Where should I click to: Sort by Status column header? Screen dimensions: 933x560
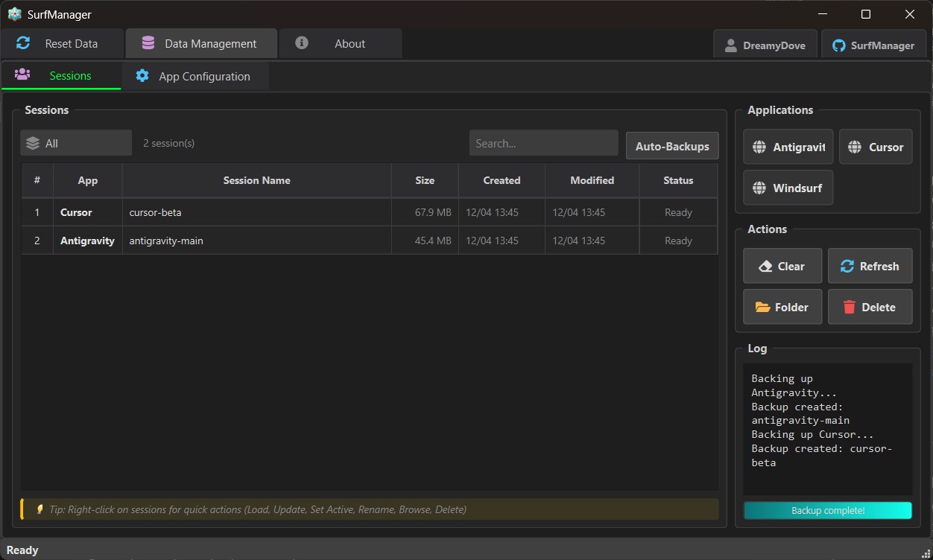pos(678,180)
